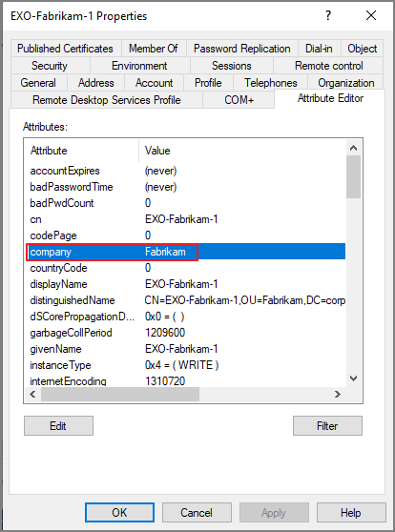Click the Apply button
Image resolution: width=395 pixels, height=532 pixels.
coord(274,512)
